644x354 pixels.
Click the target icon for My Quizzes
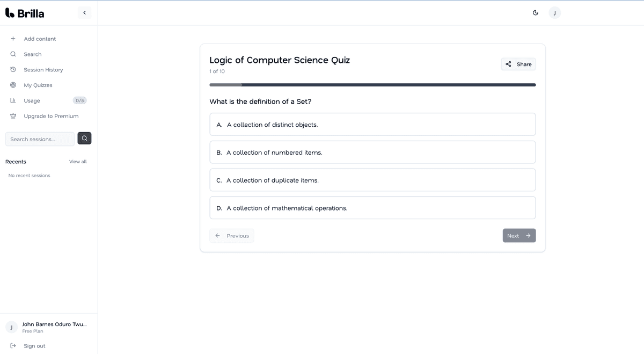pos(13,85)
